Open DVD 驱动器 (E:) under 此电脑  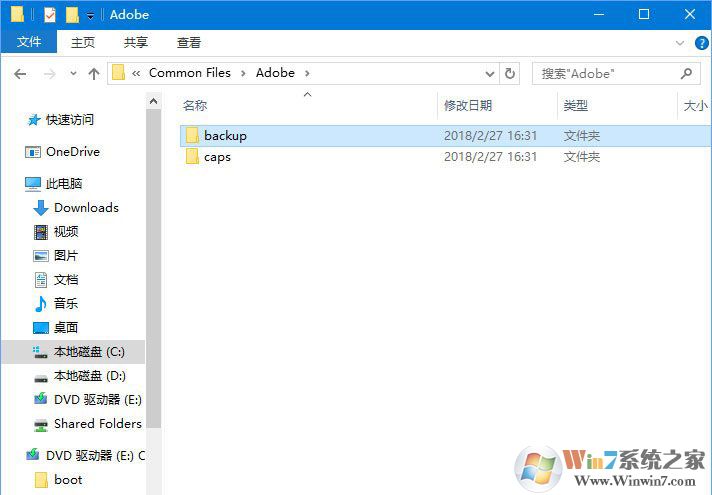(x=98, y=400)
